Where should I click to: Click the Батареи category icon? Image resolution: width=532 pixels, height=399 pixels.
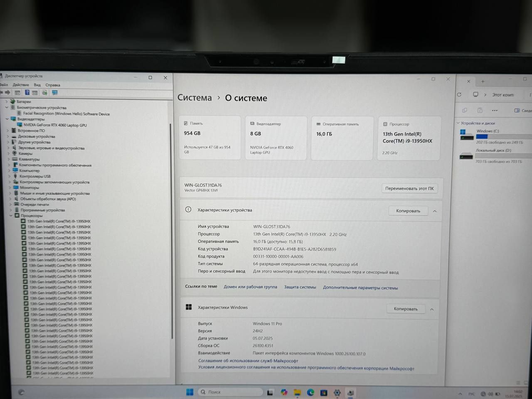click(12, 101)
